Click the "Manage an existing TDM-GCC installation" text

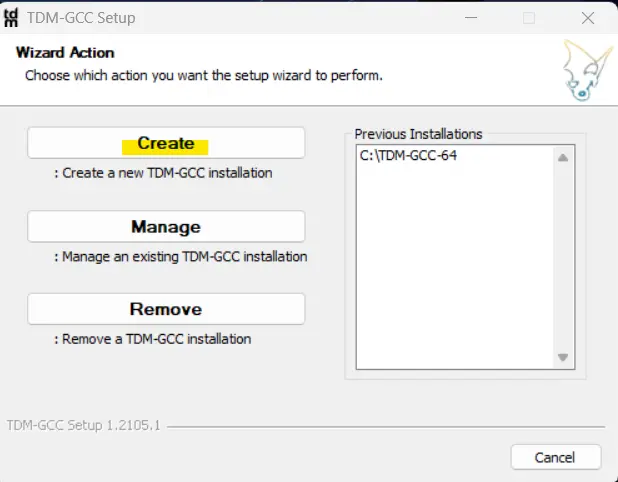pos(180,257)
